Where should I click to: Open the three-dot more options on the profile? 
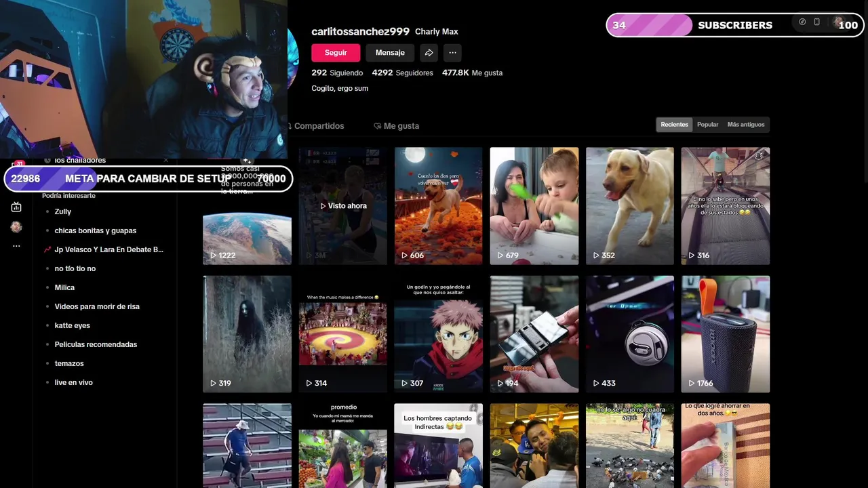tap(452, 52)
